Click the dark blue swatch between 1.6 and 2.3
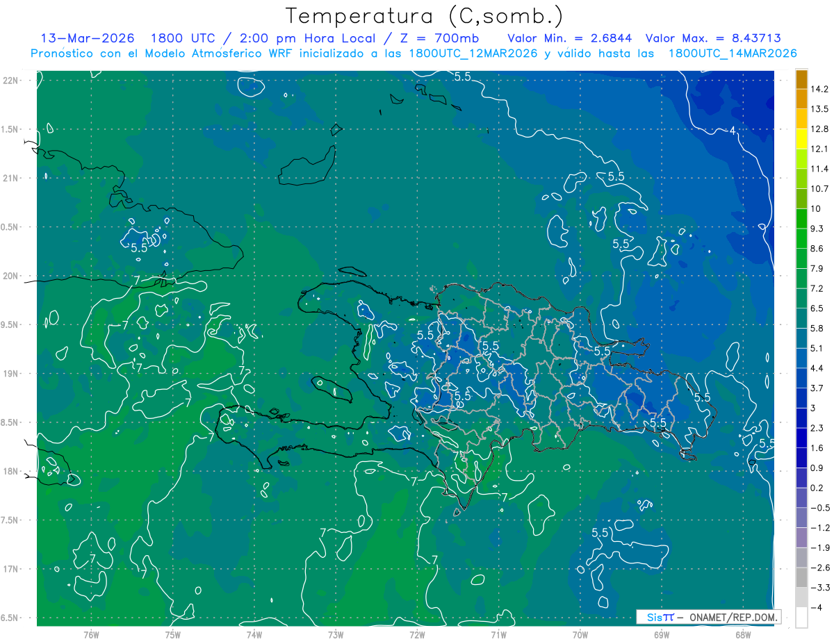 click(801, 438)
